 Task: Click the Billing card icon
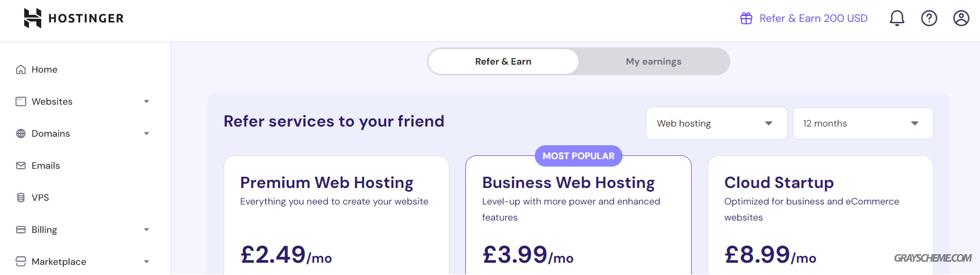click(x=21, y=230)
